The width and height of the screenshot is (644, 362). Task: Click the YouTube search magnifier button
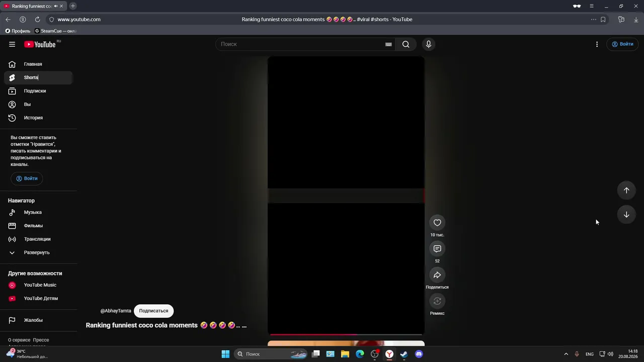tap(406, 44)
